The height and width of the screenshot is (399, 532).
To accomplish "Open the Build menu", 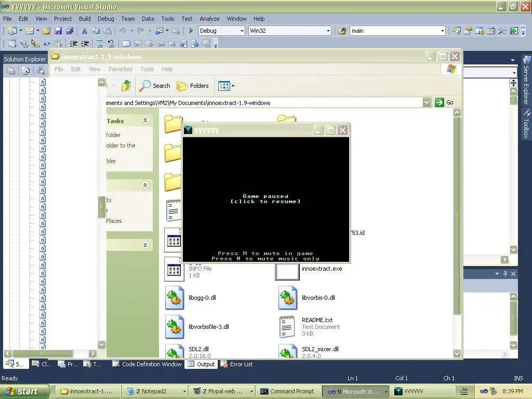I will (85, 19).
